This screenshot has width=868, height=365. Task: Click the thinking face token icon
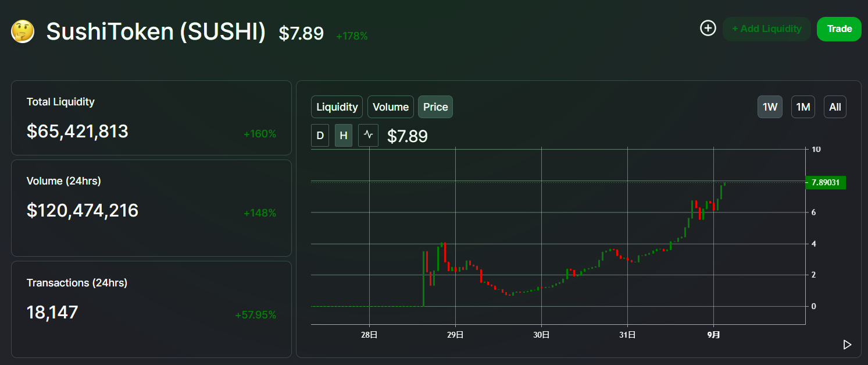(x=23, y=31)
